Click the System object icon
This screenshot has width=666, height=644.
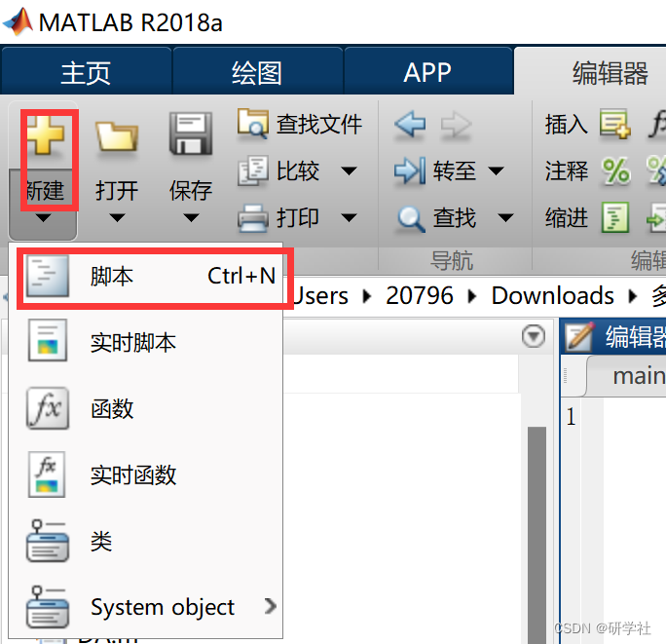pyautogui.click(x=48, y=607)
